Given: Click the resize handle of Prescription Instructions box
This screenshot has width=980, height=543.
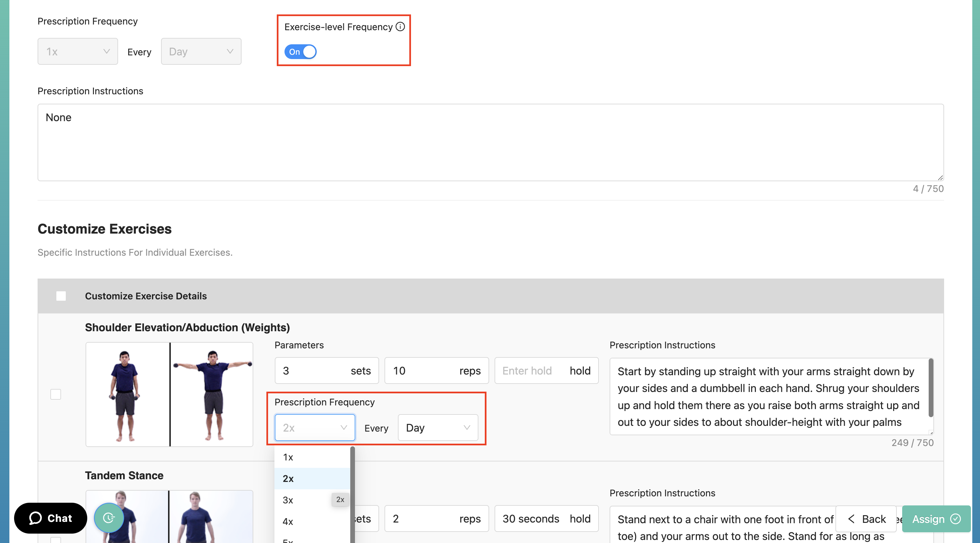Looking at the screenshot, I should [940, 178].
